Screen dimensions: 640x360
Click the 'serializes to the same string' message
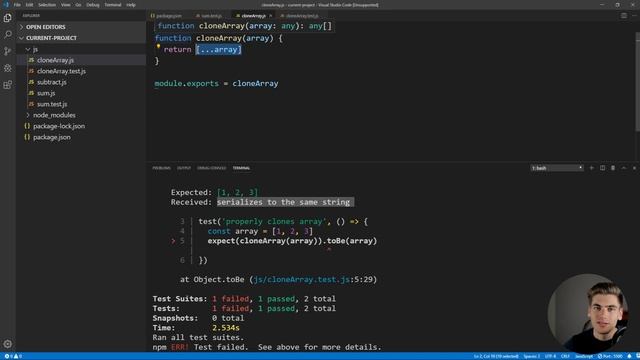click(285, 202)
